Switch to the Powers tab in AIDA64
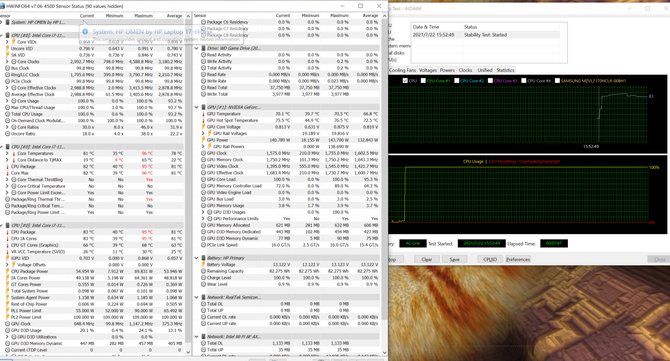670x361 pixels. (447, 70)
